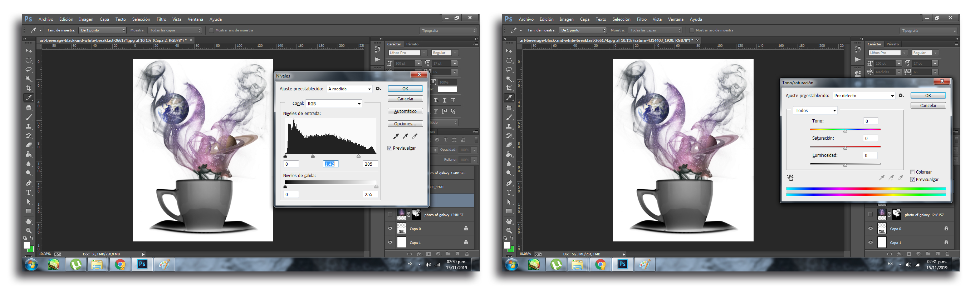Viewport: 980px width, 290px height.
Task: Click Cancelar in the Tono/saturación dialog
Action: coord(928,106)
